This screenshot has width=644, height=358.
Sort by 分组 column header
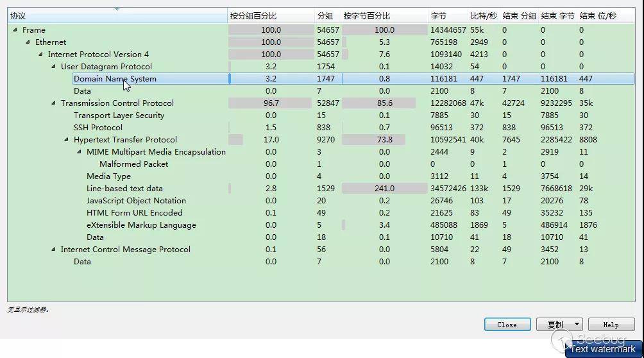pyautogui.click(x=327, y=16)
